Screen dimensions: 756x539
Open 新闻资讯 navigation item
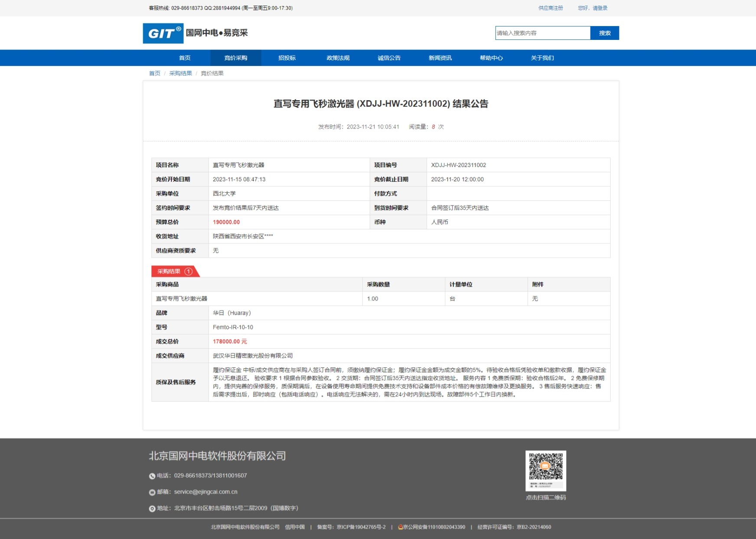[440, 58]
